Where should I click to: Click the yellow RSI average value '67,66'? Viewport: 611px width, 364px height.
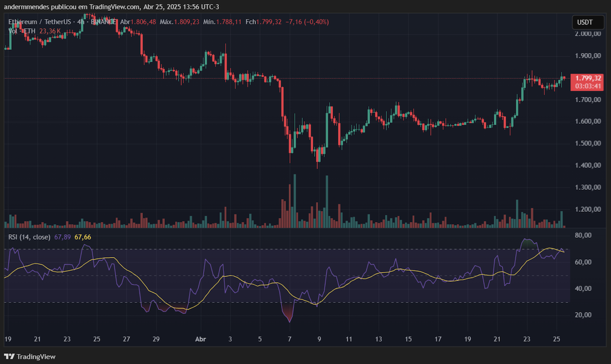(x=83, y=237)
